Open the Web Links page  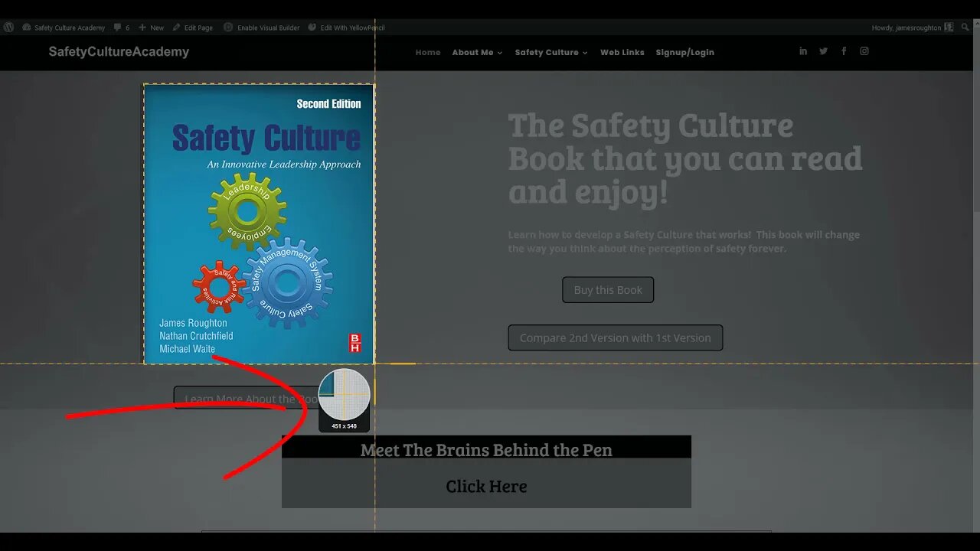(622, 52)
